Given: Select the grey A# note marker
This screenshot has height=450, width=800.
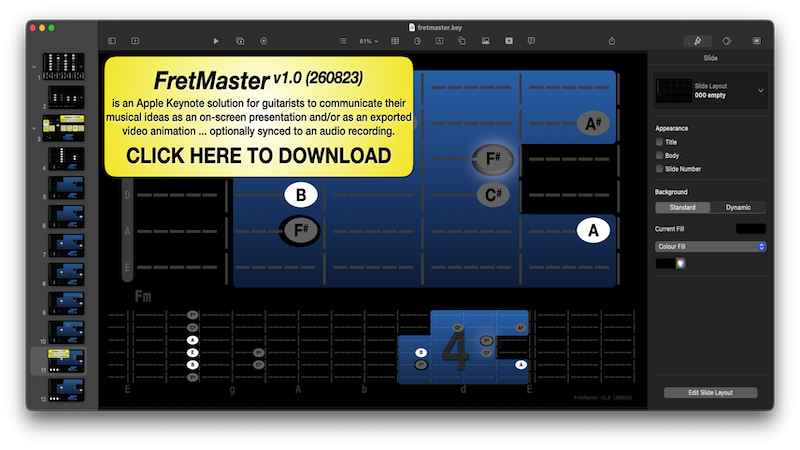Looking at the screenshot, I should [x=593, y=123].
